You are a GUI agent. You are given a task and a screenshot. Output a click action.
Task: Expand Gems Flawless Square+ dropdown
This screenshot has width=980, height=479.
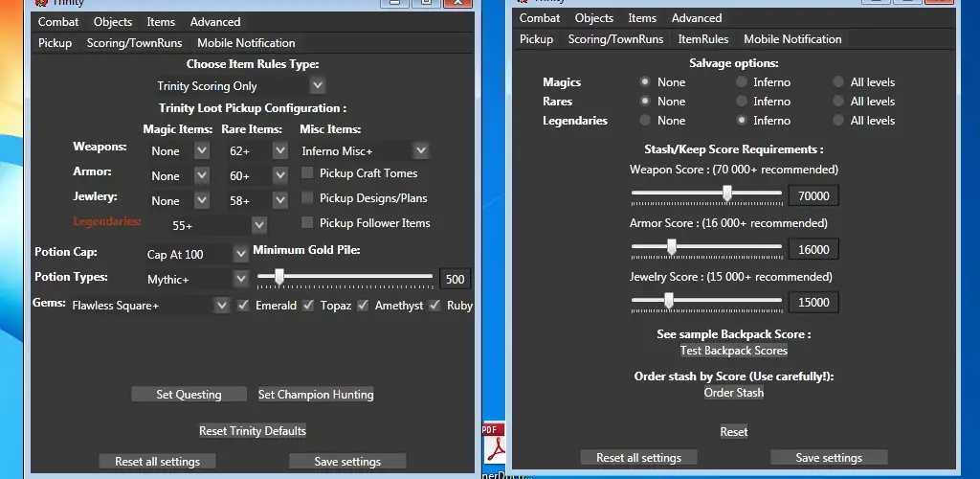click(x=222, y=306)
